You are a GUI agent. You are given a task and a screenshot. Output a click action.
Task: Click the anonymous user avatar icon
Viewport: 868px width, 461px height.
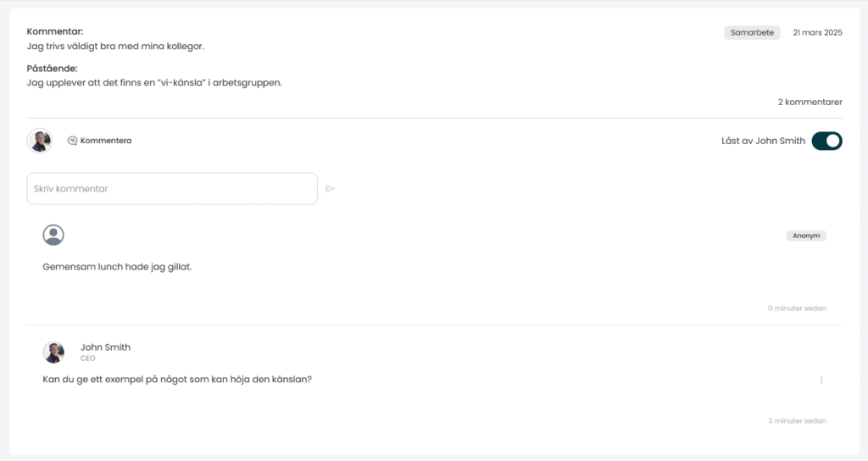pos(53,236)
